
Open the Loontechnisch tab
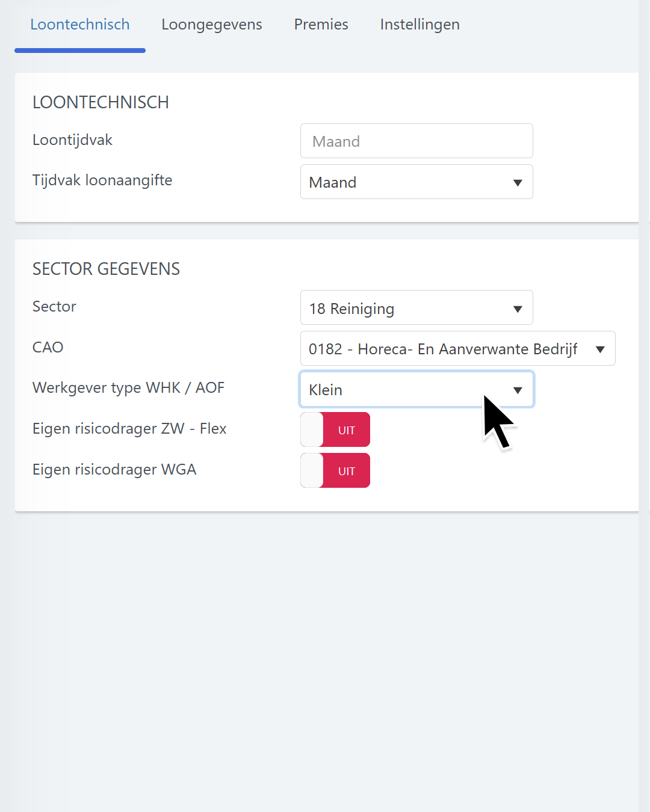(80, 25)
